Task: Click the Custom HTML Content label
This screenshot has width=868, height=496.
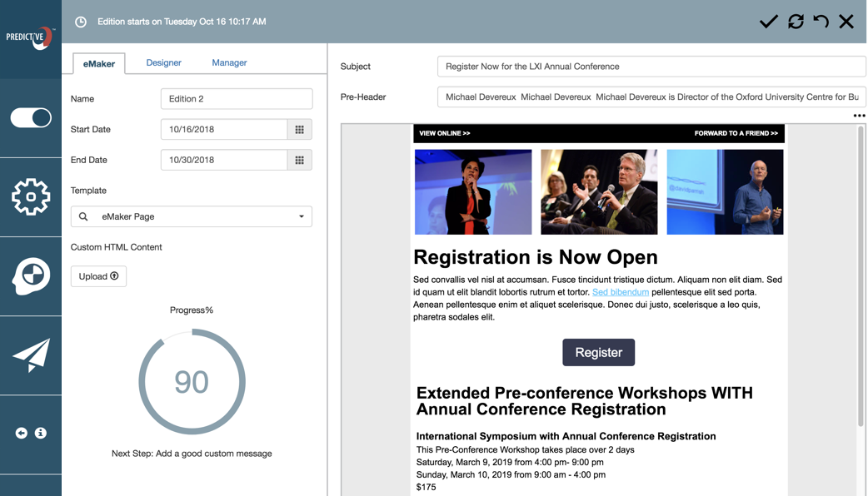Action: (x=117, y=247)
